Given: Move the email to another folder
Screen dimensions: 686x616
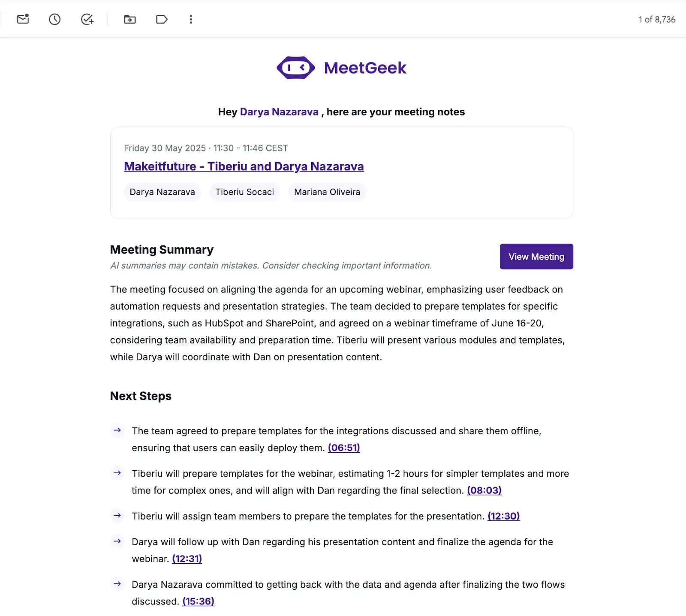Looking at the screenshot, I should click(129, 19).
